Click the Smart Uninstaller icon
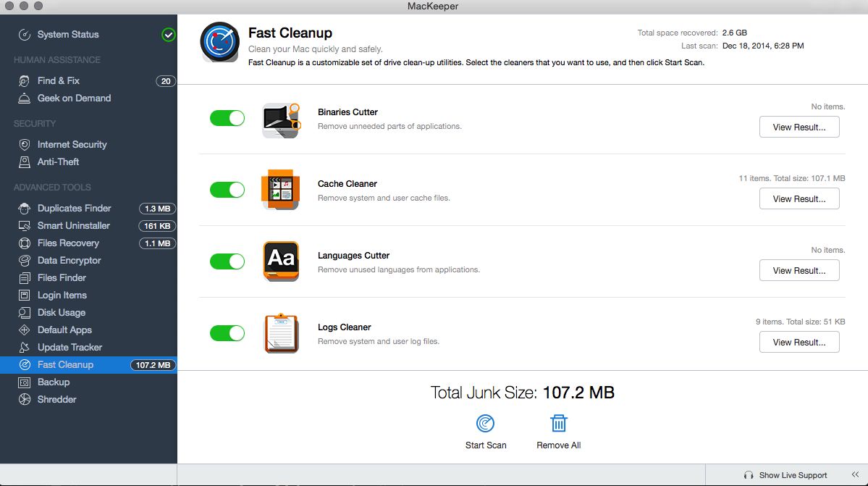The width and height of the screenshot is (868, 486). tap(25, 226)
